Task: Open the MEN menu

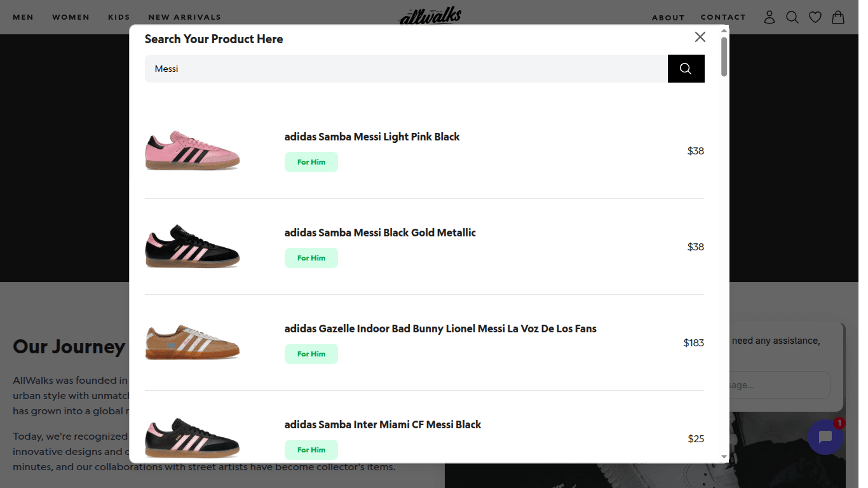Action: tap(23, 17)
